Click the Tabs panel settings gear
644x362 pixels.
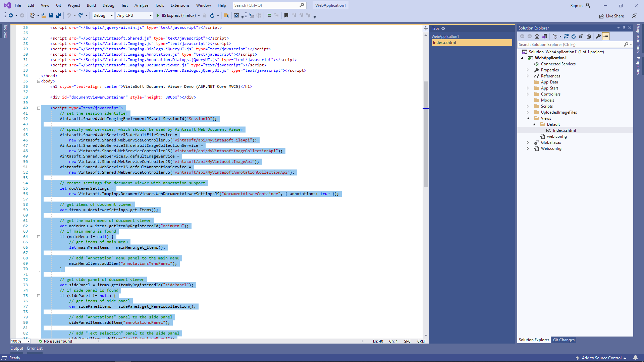[x=443, y=28]
